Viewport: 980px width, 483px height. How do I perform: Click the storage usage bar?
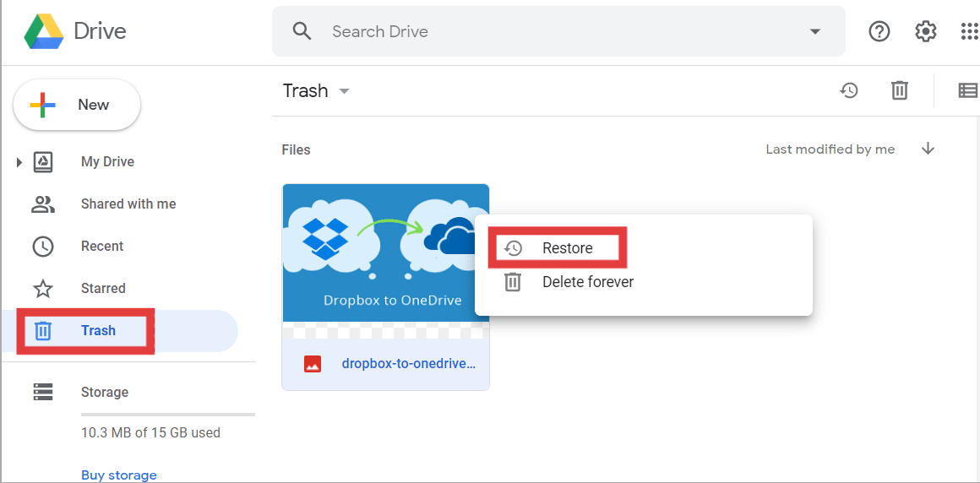[x=167, y=415]
